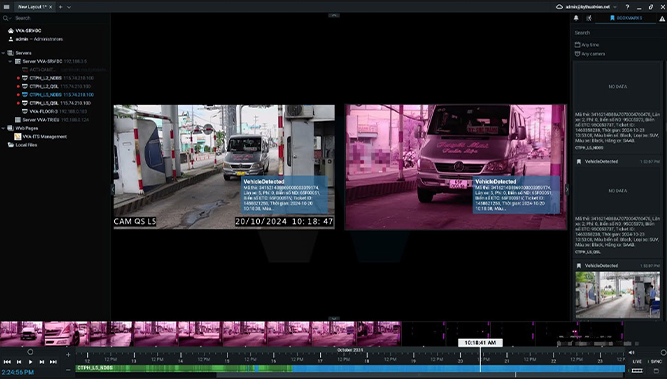This screenshot has height=379, width=667.
Task: Collapse the right bookmarks panel handle
Action: pyautogui.click(x=567, y=189)
